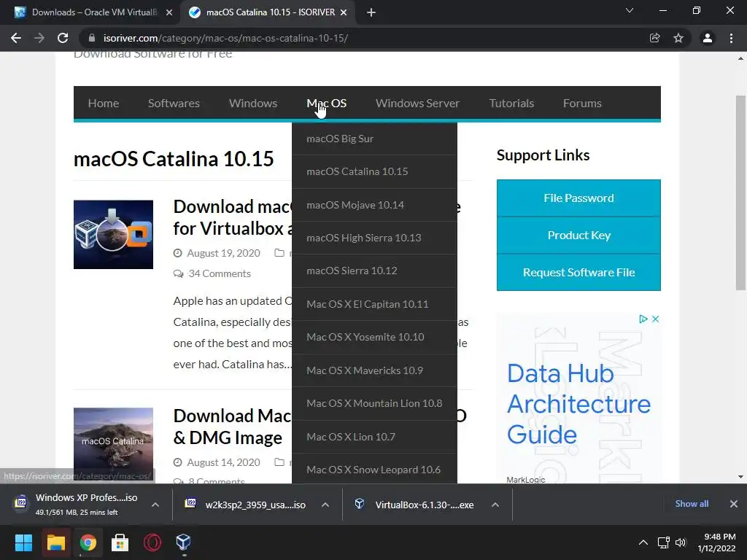View the site lock icon info

coord(92,38)
